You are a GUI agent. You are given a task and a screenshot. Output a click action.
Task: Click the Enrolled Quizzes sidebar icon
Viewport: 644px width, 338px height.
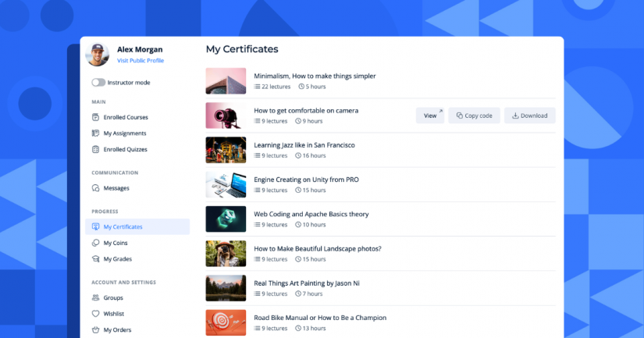[x=95, y=149]
